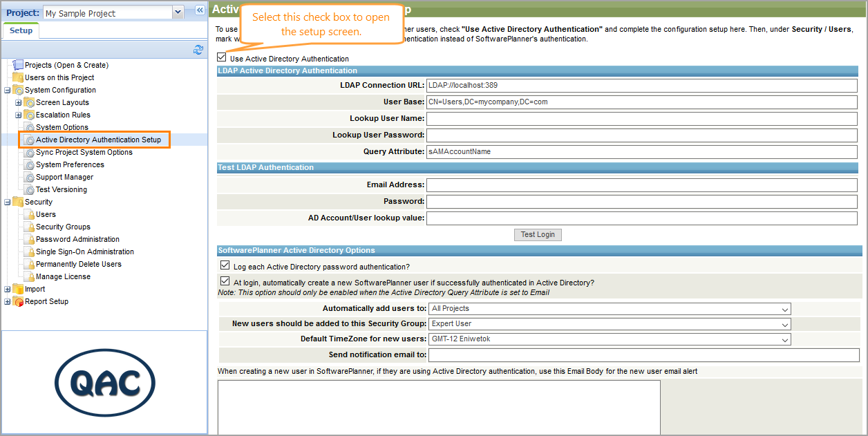
Task: Click the LDAP Connection URL field
Action: [641, 86]
